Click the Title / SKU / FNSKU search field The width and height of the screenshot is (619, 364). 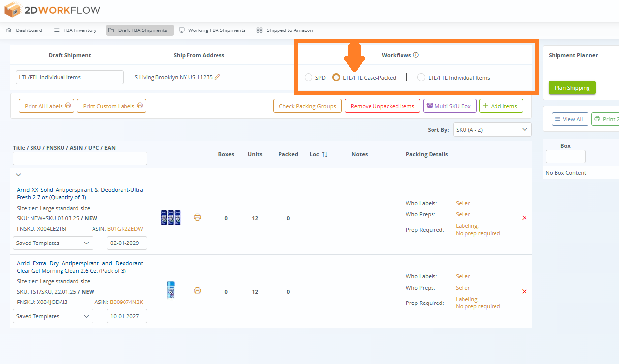80,158
